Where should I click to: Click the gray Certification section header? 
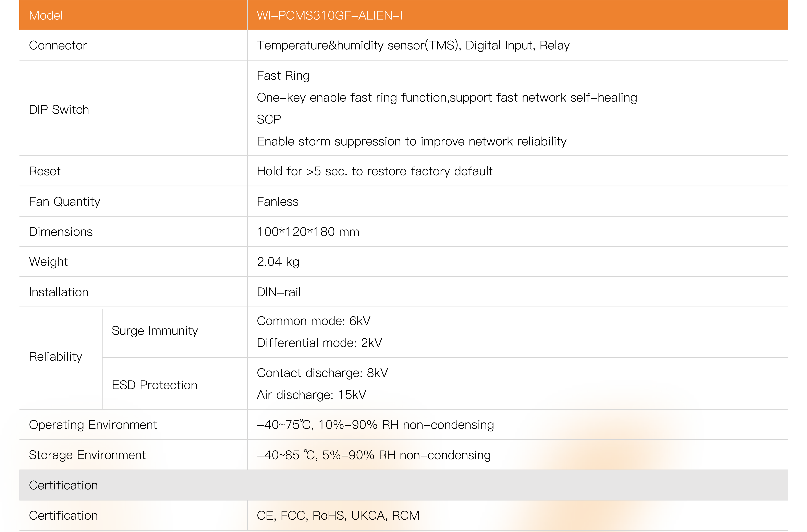coord(63,485)
